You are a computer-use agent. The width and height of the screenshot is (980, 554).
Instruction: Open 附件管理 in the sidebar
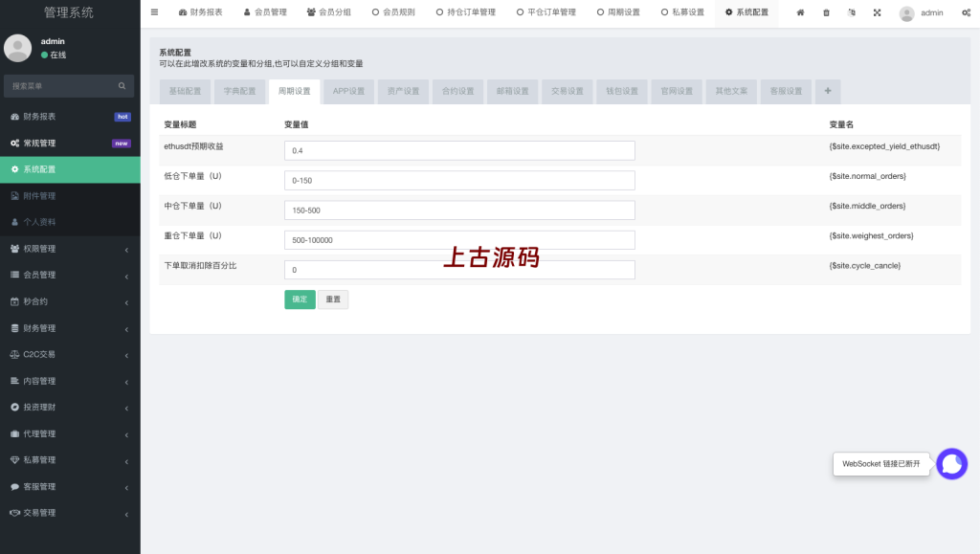[70, 196]
